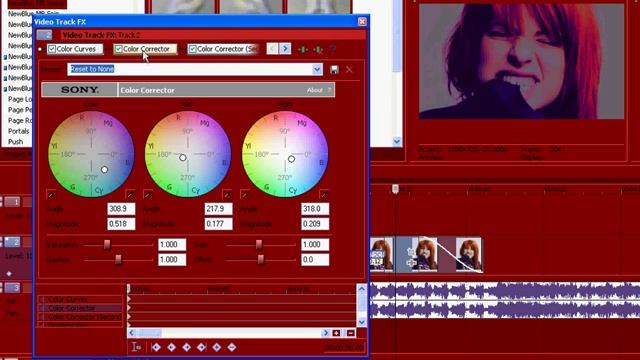Click the High wheel Magnitude field 0.209
Screen dimensions: 640x360
[x=315, y=224]
